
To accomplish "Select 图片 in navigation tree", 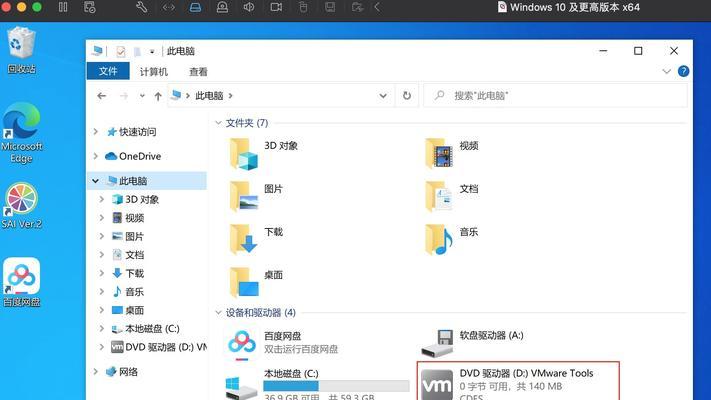I will click(128, 236).
